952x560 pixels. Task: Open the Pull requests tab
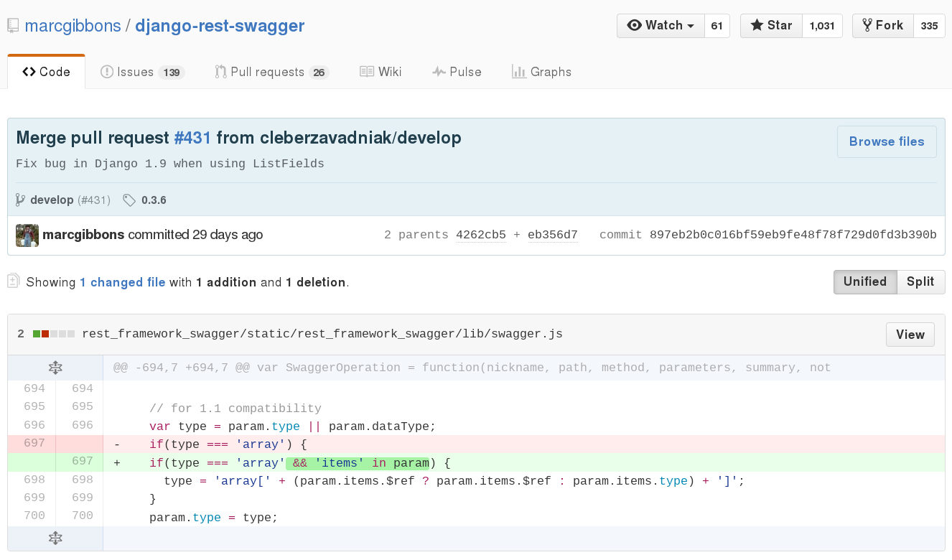[x=271, y=72]
